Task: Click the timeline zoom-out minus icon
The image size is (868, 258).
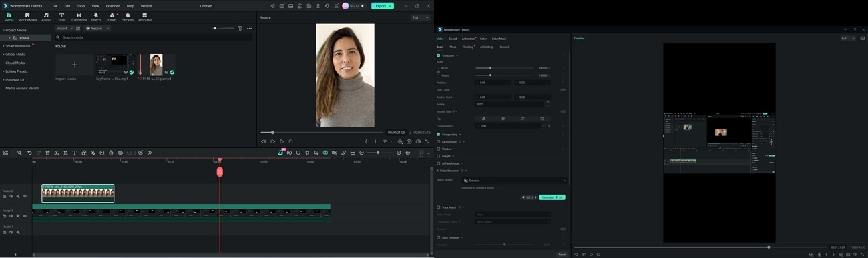Action: 361,153
